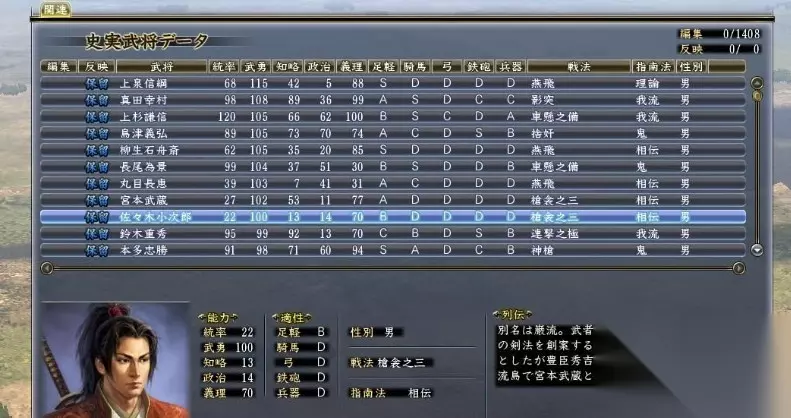
Task: Toggle 保留 status for 佐々木小次郎
Action: point(97,217)
